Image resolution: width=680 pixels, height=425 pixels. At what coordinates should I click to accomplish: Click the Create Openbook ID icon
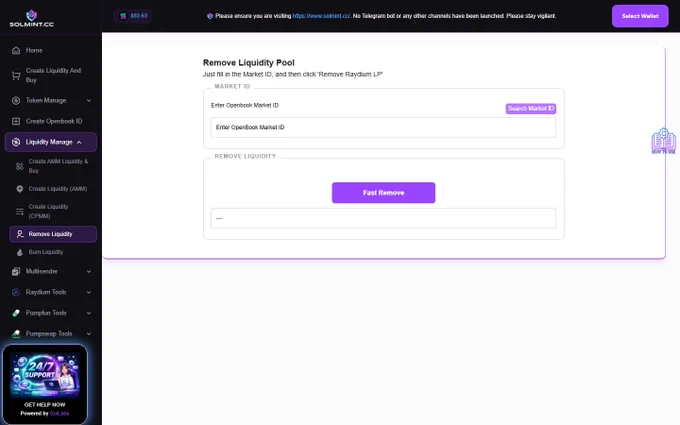(16, 121)
